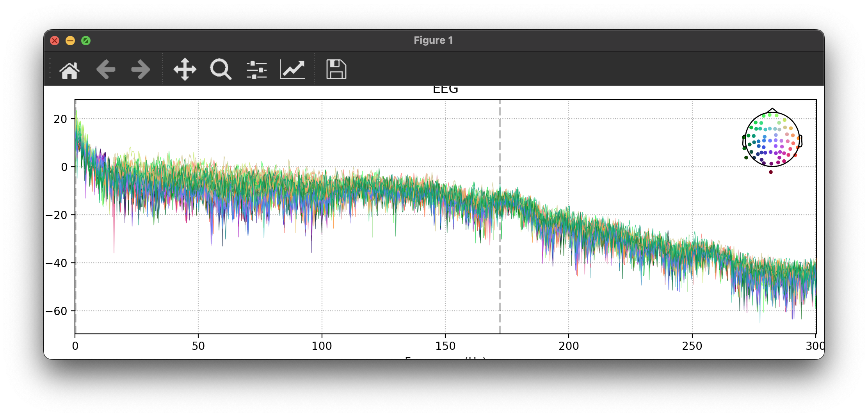
Task: Click the dashed vertical frequency cutoff line
Action: tap(500, 215)
